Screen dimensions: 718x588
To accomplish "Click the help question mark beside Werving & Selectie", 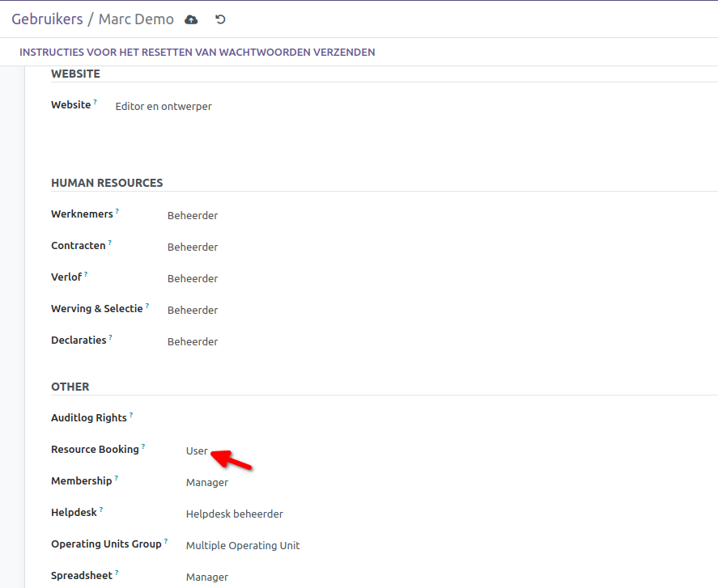I will pyautogui.click(x=147, y=306).
